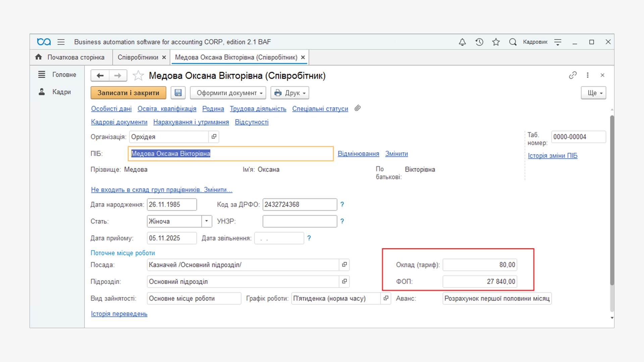Open the Відсутності link
The height and width of the screenshot is (362, 644).
click(252, 122)
